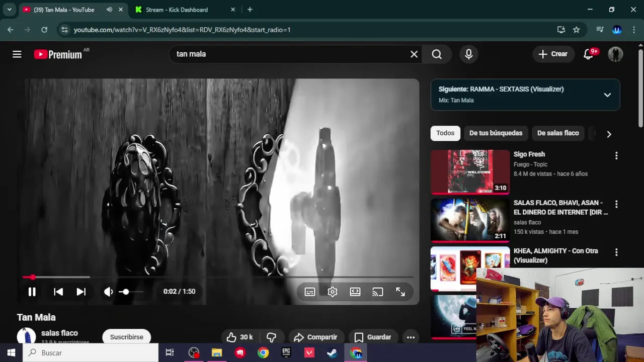Open a new browser tab
Image resolution: width=644 pixels, height=362 pixels.
coord(250,10)
